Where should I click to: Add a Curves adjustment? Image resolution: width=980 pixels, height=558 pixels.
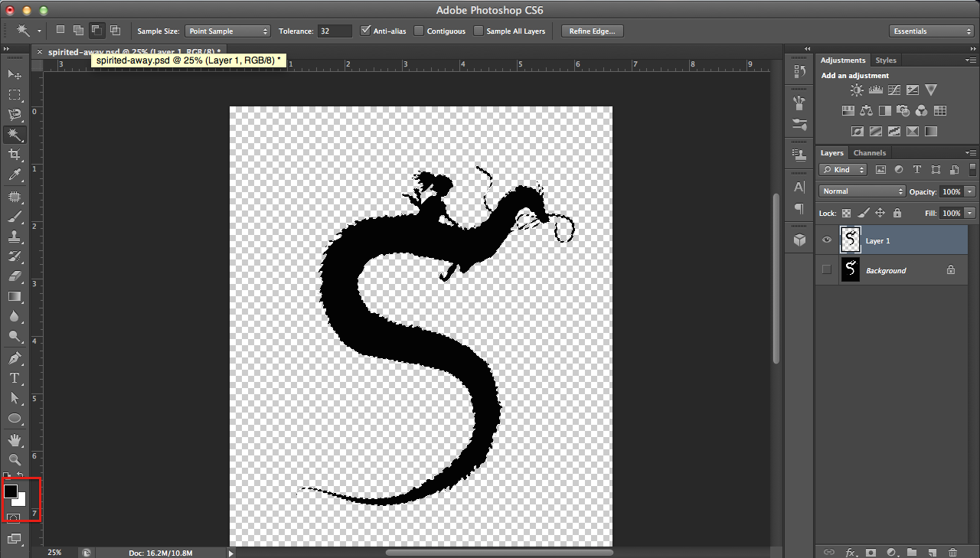click(x=894, y=90)
